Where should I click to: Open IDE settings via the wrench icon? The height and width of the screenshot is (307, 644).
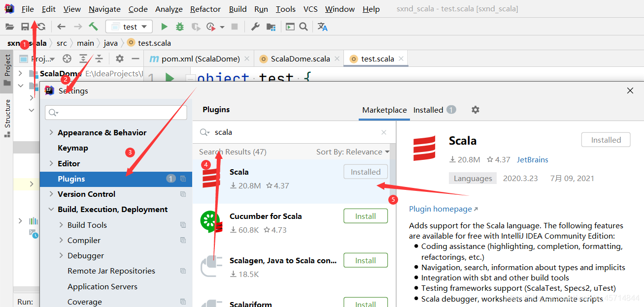[x=255, y=27]
